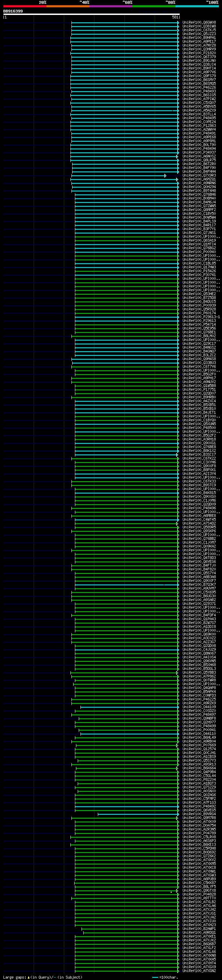Click the query end position 581
The image size is (222, 980).
(175, 17)
